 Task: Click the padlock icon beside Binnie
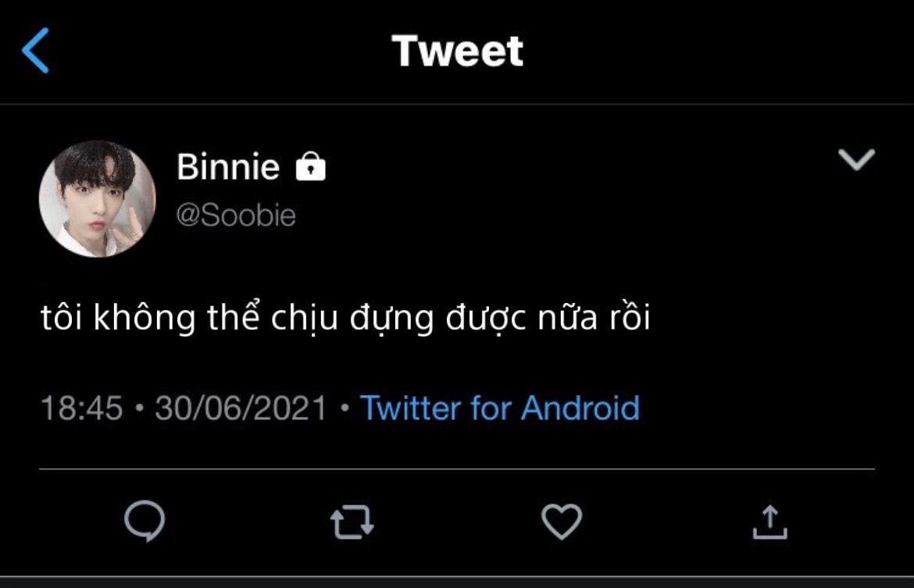310,167
